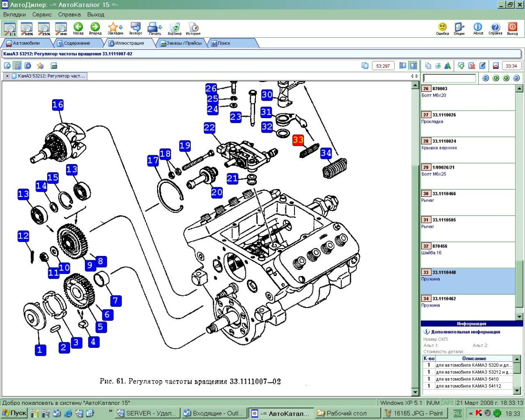Click the first illustration toolbar icon
The width and height of the screenshot is (525, 420).
click(x=7, y=66)
